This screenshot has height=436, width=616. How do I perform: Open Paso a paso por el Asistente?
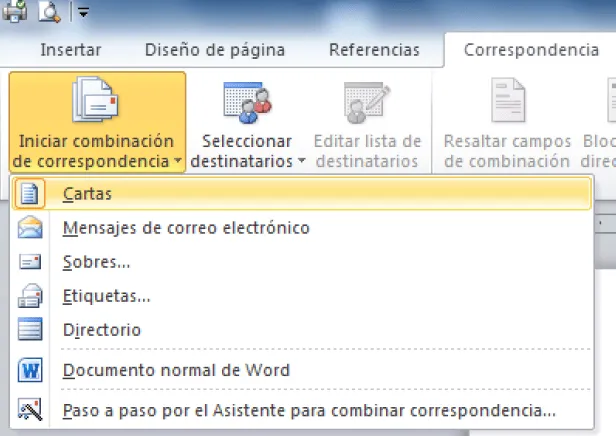(302, 410)
